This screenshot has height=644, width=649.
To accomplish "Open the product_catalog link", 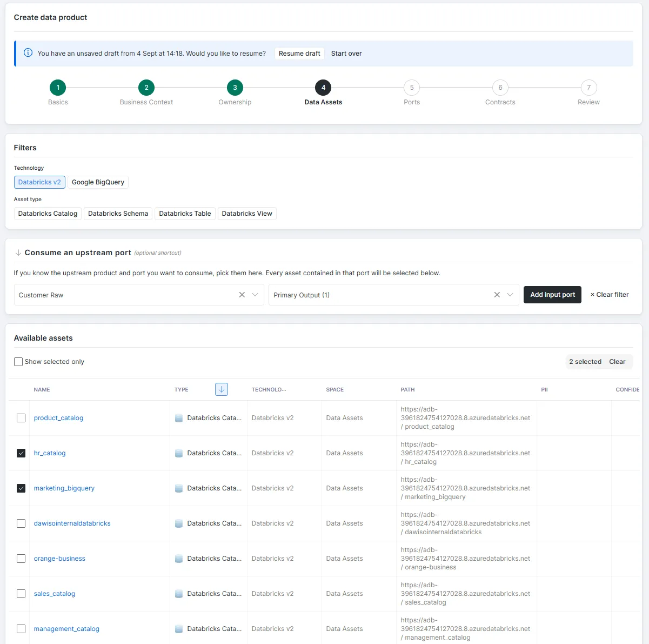I will coord(58,418).
